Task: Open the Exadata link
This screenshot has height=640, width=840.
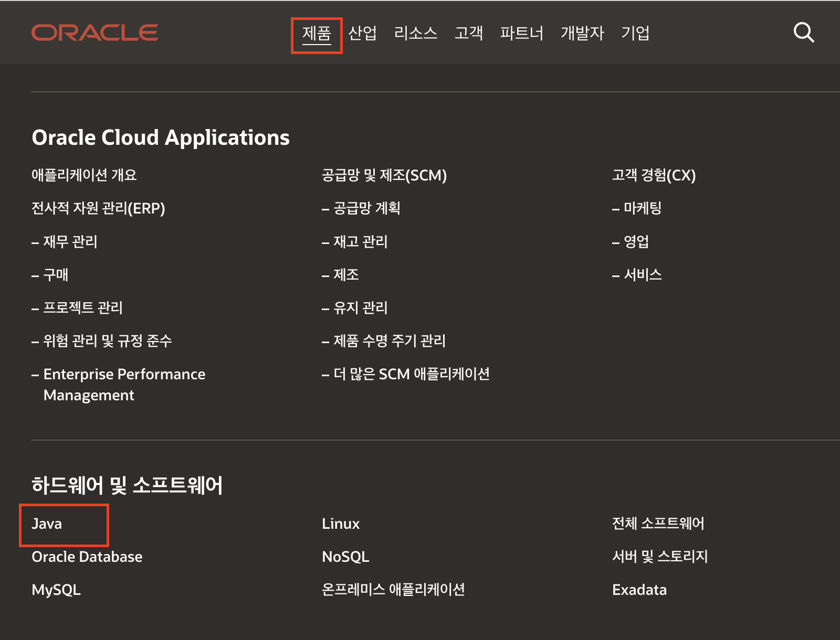Action: 639,590
